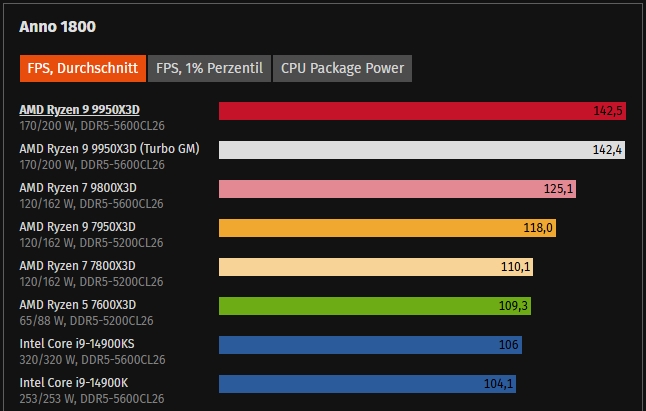Viewport: 646px width, 411px height.
Task: Click the 320/320 W, DDR5-5600CL26 spec text
Action: pyautogui.click(x=92, y=360)
